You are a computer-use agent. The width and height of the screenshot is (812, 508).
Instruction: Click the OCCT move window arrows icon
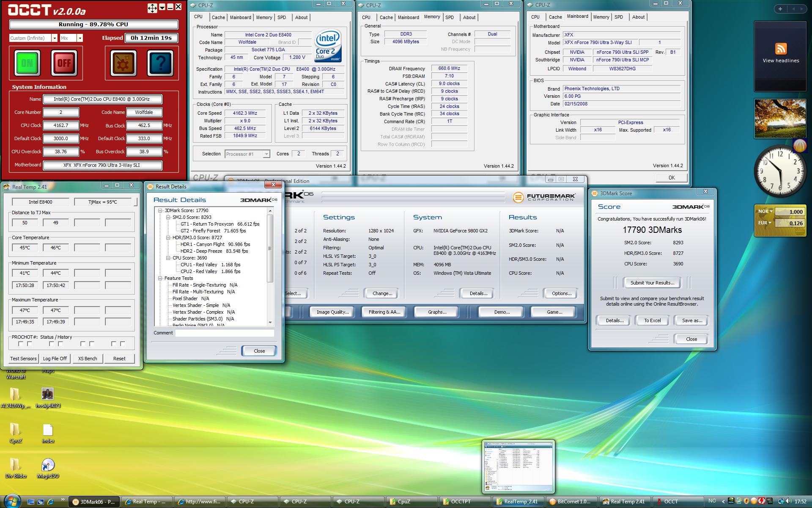tap(152, 8)
